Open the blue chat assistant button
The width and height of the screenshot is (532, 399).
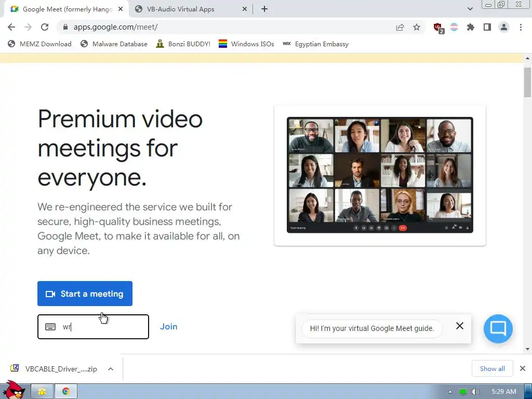[x=498, y=329]
